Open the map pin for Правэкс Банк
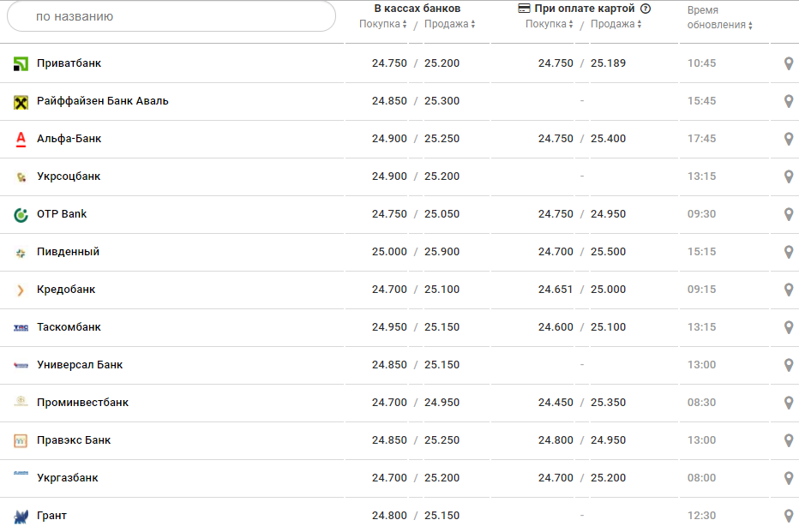The height and width of the screenshot is (532, 799). [789, 440]
